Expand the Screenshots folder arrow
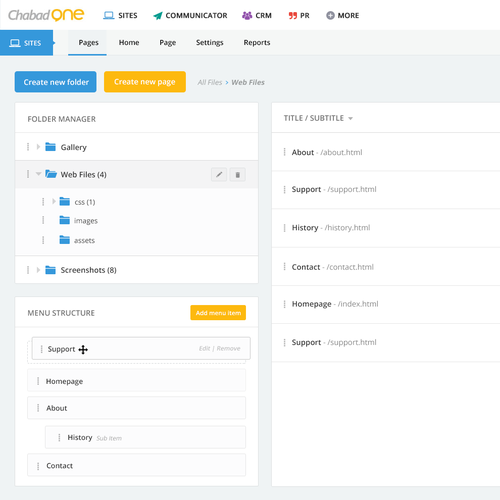Image resolution: width=500 pixels, height=500 pixels. point(38,270)
